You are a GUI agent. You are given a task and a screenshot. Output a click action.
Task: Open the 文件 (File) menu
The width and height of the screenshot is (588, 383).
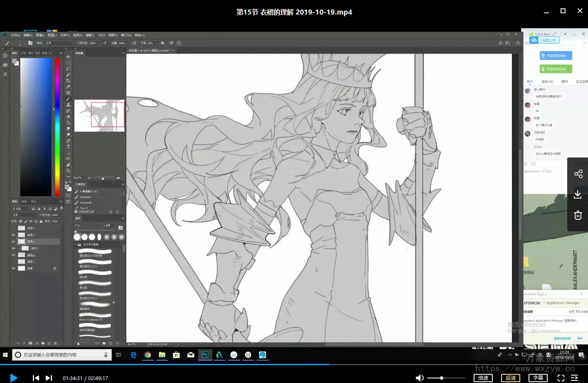[x=15, y=35]
